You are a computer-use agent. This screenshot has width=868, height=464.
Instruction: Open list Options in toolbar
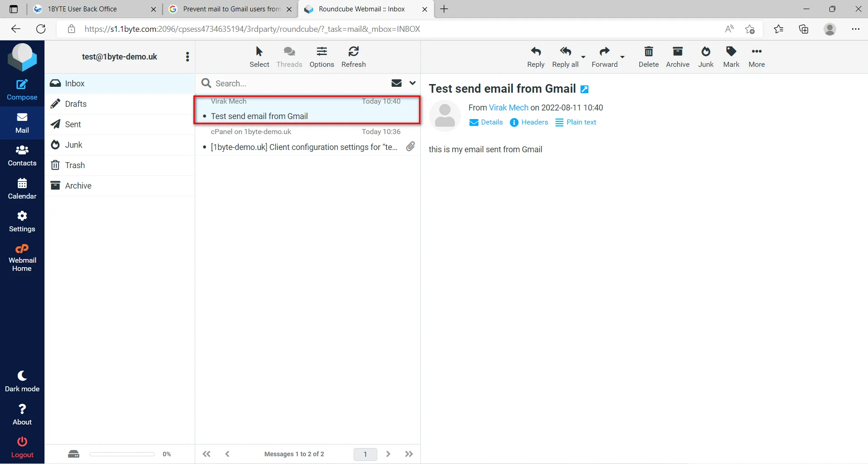point(321,57)
